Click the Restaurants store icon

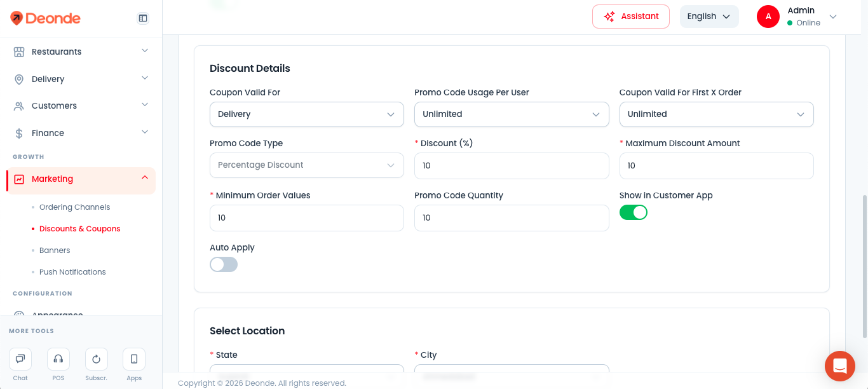[19, 51]
